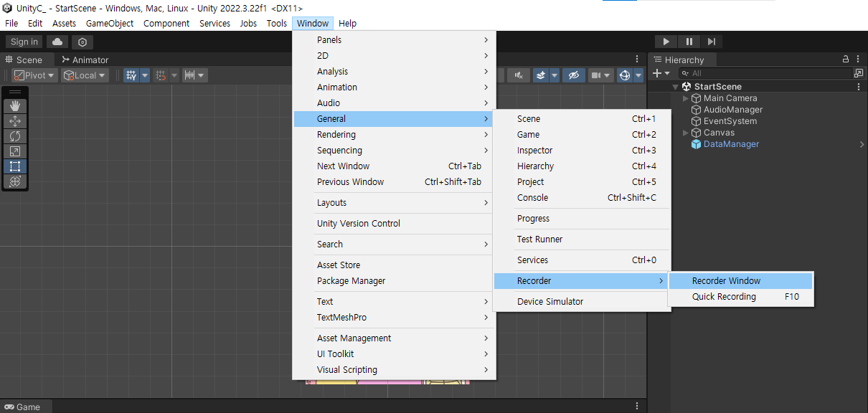Select the Rect transform tool

point(15,166)
